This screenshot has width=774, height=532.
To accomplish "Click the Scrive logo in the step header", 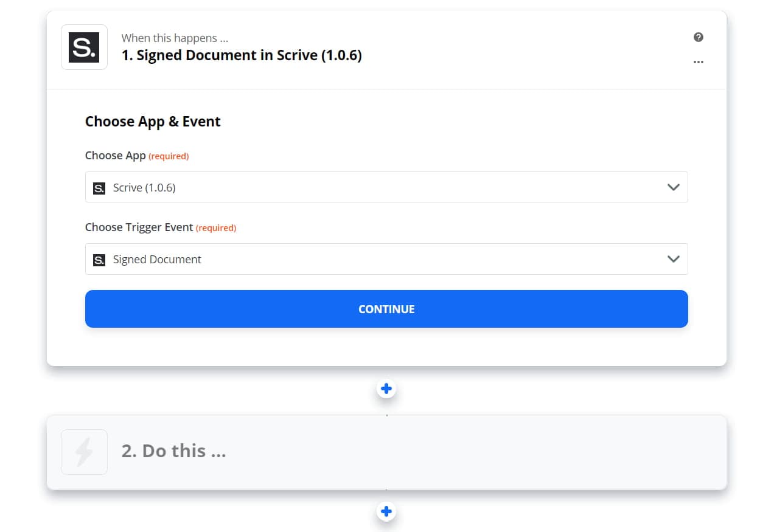I will tap(84, 47).
